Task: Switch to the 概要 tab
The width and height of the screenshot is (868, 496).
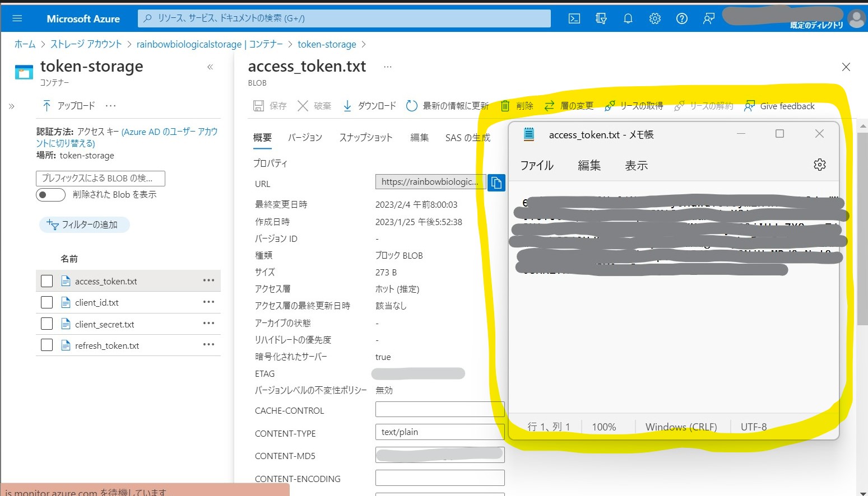Action: click(262, 138)
